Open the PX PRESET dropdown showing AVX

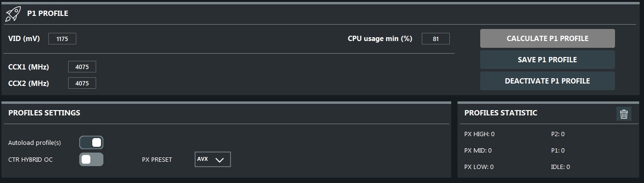click(213, 159)
